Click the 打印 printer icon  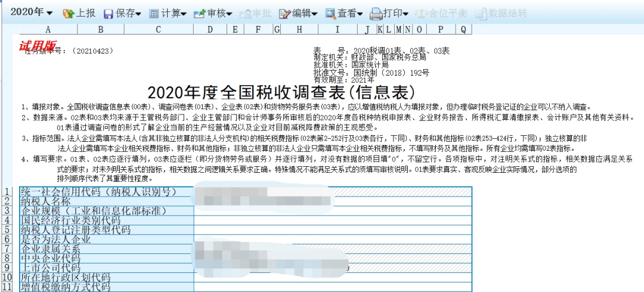click(x=376, y=13)
